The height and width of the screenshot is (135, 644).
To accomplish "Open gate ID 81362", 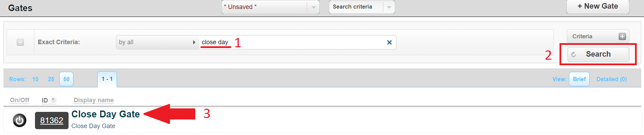I will tap(52, 120).
